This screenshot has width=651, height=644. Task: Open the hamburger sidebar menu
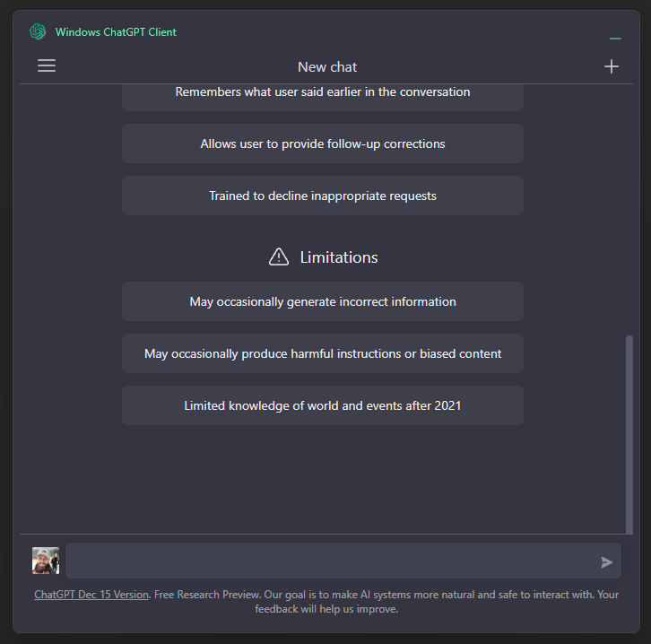[x=47, y=65]
